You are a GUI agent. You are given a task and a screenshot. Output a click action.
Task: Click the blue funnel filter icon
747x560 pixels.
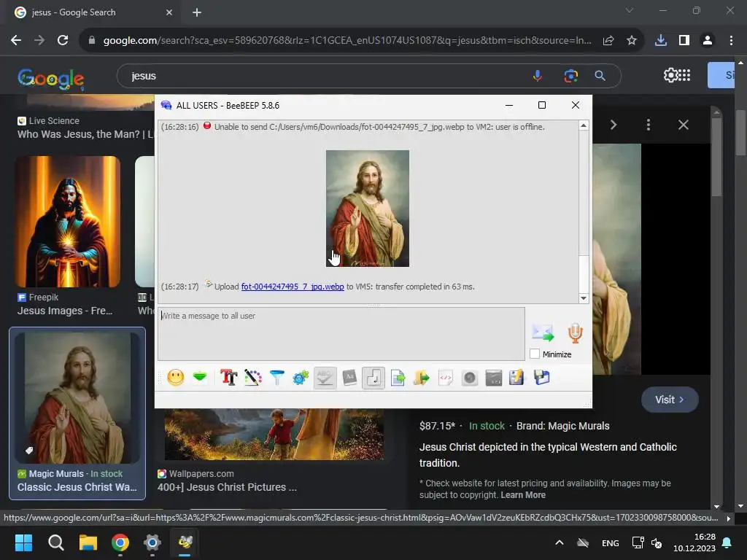click(276, 378)
